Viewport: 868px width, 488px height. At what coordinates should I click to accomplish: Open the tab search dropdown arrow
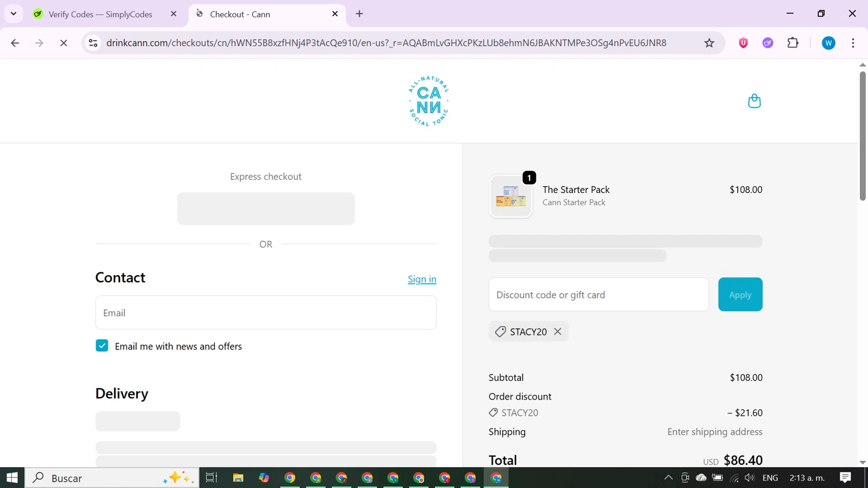click(13, 14)
